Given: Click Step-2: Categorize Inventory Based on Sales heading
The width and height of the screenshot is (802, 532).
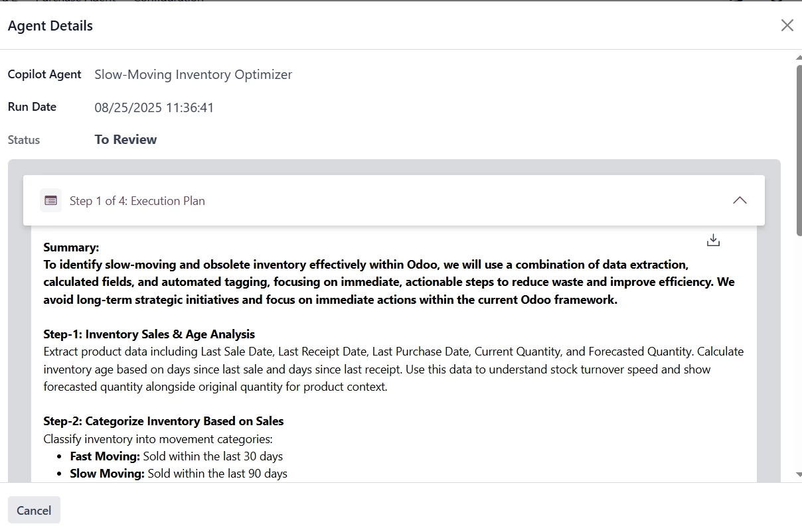Looking at the screenshot, I should point(163,421).
